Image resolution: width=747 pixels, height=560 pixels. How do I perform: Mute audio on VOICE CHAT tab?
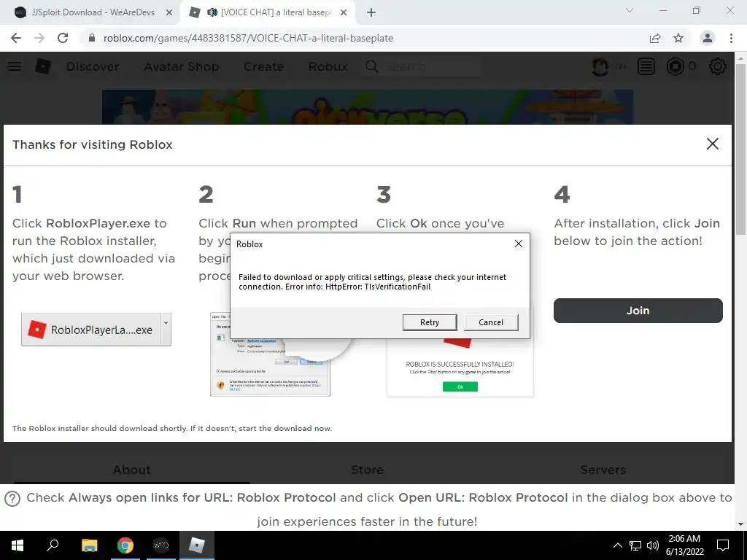212,12
